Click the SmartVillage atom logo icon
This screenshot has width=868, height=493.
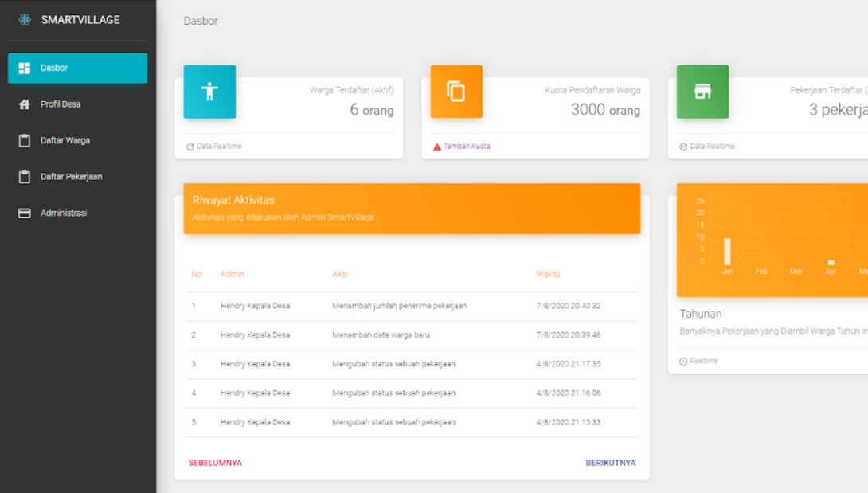pos(25,20)
